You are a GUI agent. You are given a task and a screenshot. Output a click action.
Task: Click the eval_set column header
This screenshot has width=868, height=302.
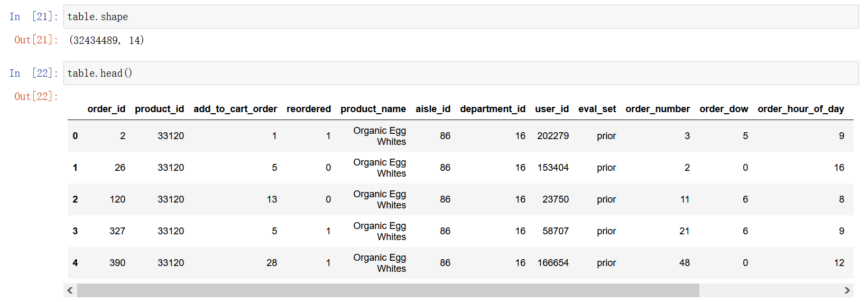[x=597, y=109]
